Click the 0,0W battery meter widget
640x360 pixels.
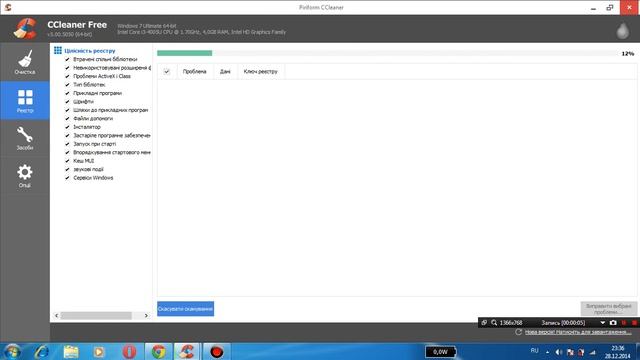click(440, 351)
